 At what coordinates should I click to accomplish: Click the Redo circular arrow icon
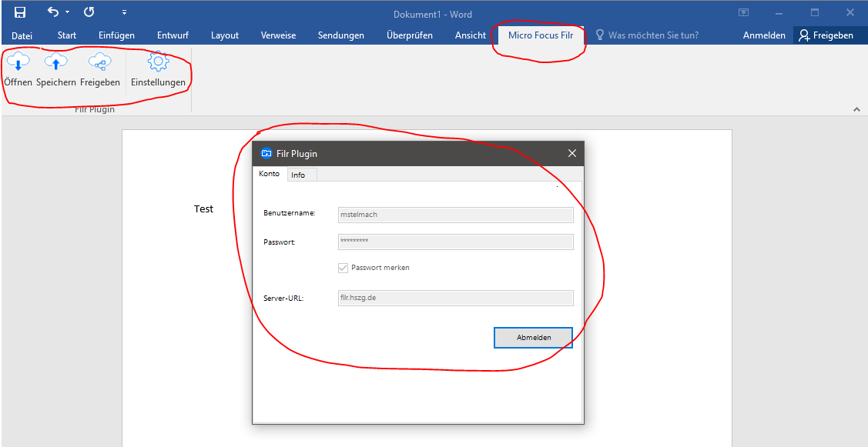89,12
